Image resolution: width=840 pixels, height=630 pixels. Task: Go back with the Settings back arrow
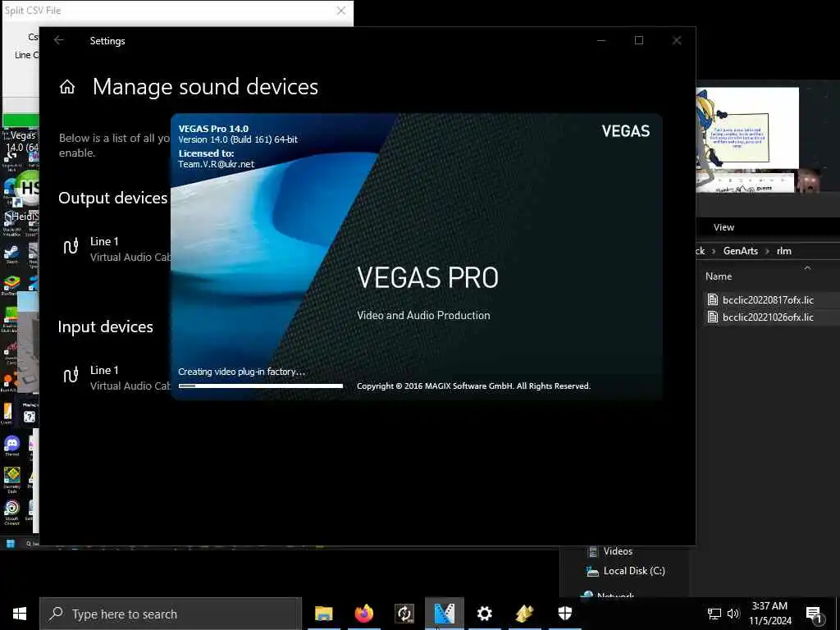59,40
